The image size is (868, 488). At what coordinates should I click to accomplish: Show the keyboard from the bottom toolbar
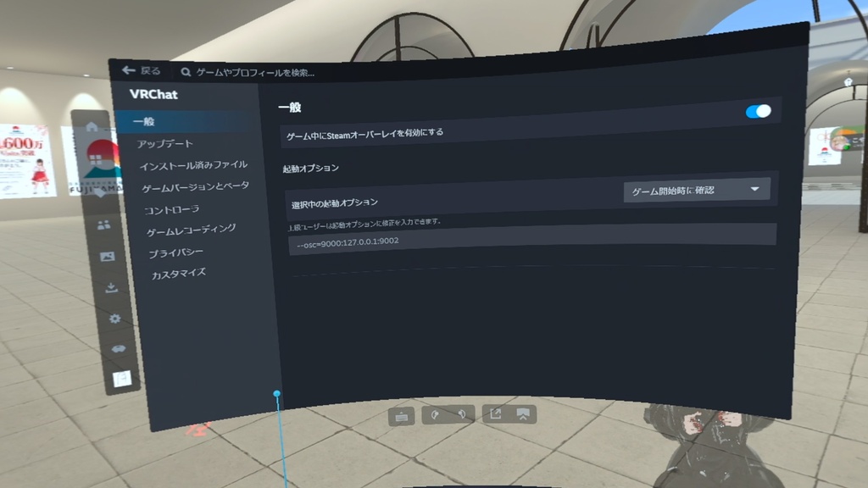point(401,416)
